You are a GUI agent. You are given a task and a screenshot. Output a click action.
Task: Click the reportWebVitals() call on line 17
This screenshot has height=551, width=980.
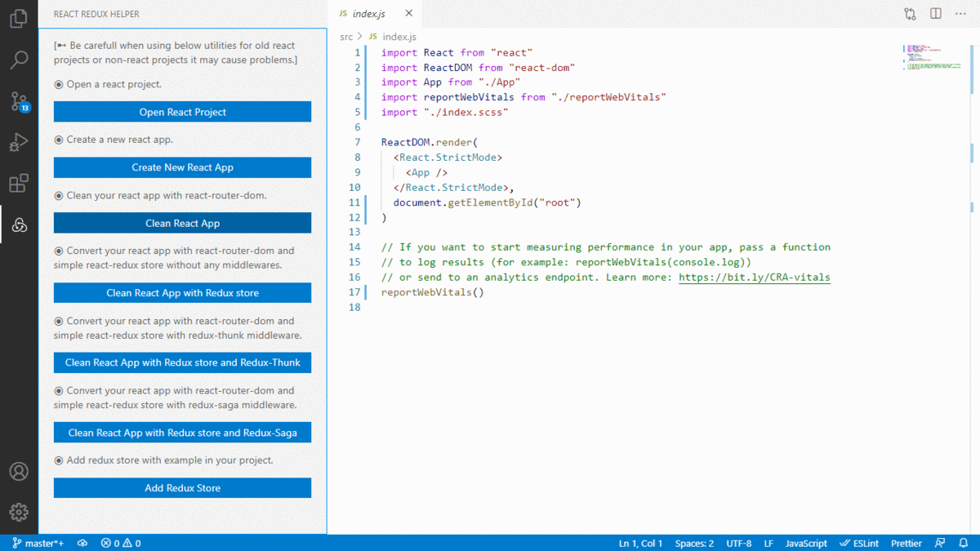coord(433,292)
